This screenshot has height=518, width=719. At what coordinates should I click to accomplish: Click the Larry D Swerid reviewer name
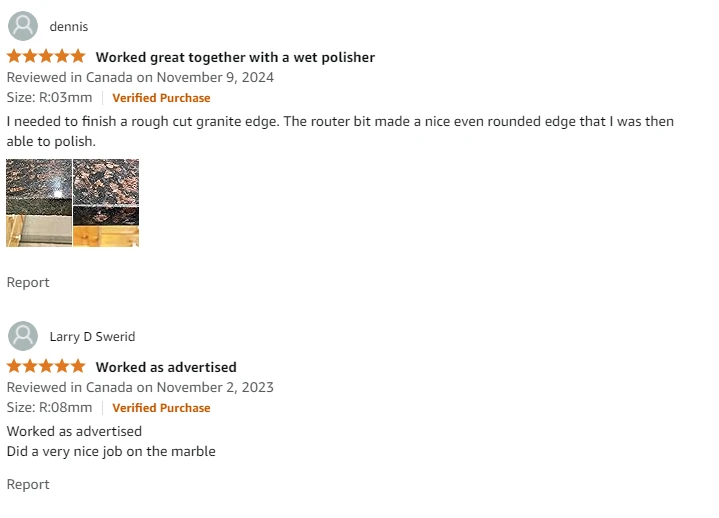click(x=92, y=336)
